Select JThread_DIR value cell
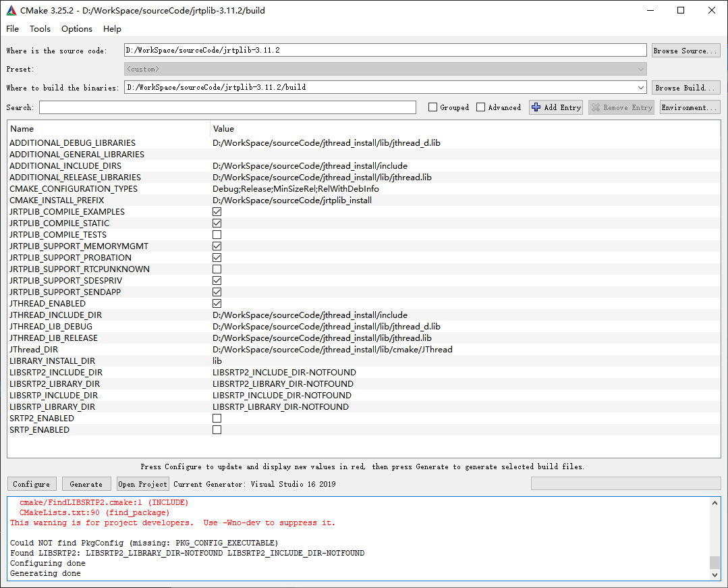The image size is (728, 588). tap(333, 349)
